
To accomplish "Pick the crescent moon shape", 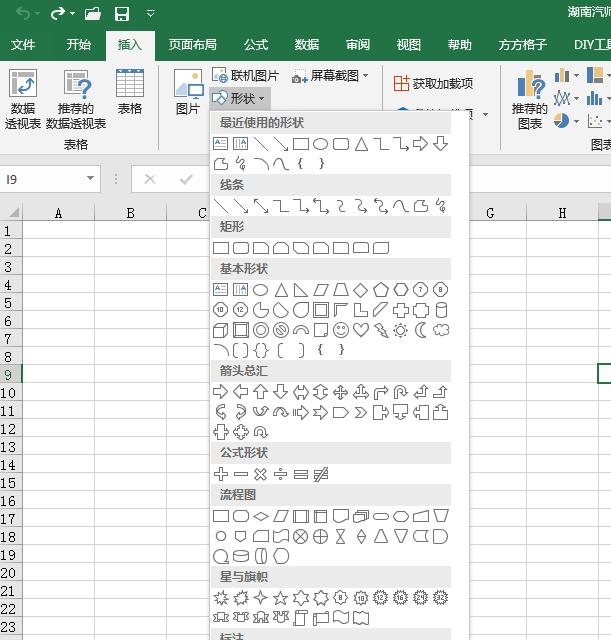I will pyautogui.click(x=421, y=330).
